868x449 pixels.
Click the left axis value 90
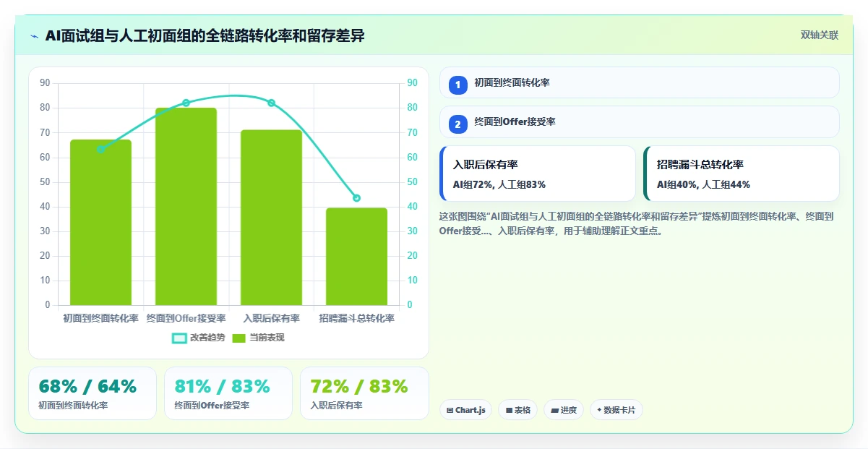coord(45,83)
